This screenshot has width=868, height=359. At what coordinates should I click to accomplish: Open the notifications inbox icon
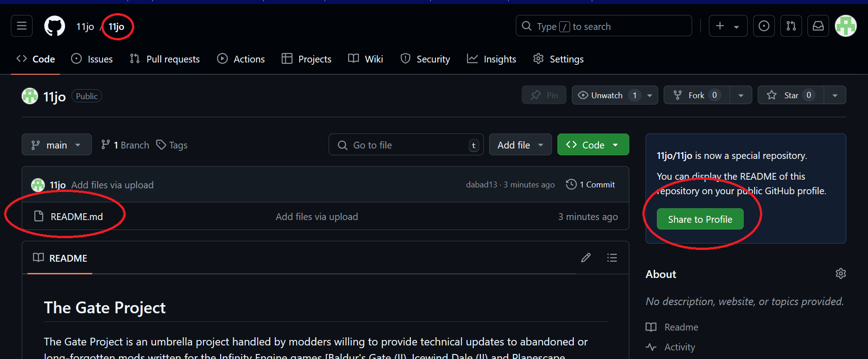[x=818, y=26]
